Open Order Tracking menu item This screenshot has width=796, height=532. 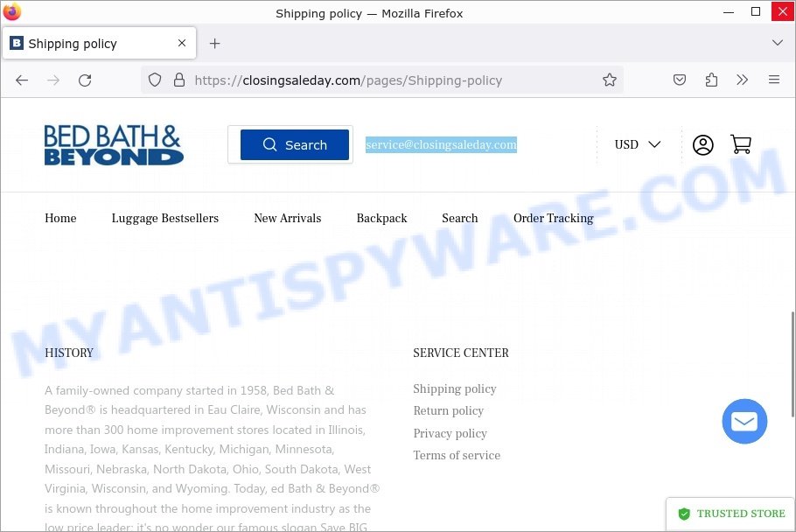point(554,218)
